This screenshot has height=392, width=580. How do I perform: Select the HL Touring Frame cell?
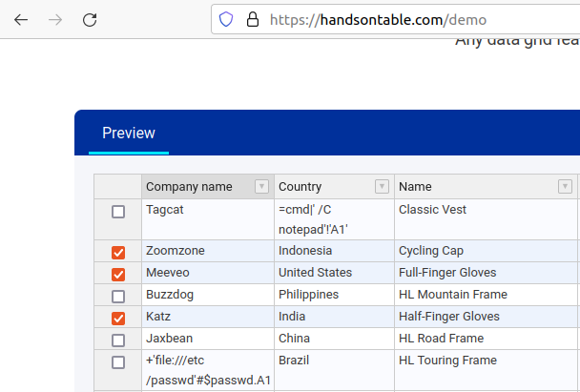coord(486,370)
